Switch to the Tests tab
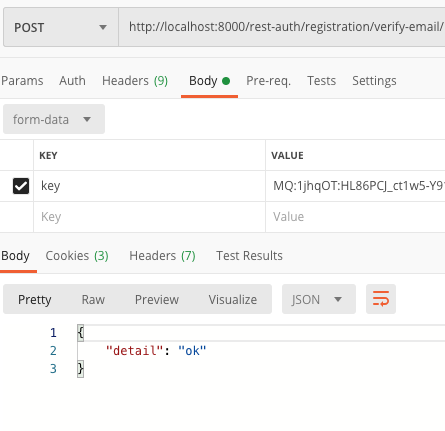 [321, 81]
